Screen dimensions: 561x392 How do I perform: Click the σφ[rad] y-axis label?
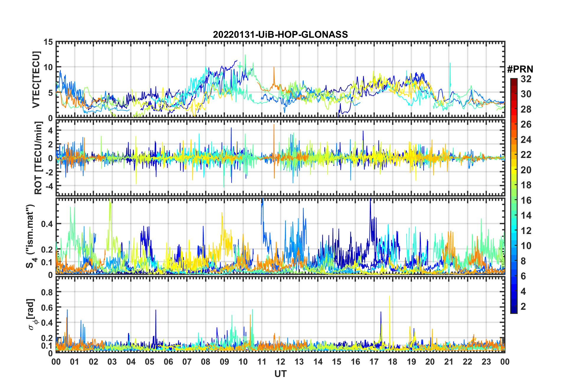click(x=32, y=314)
